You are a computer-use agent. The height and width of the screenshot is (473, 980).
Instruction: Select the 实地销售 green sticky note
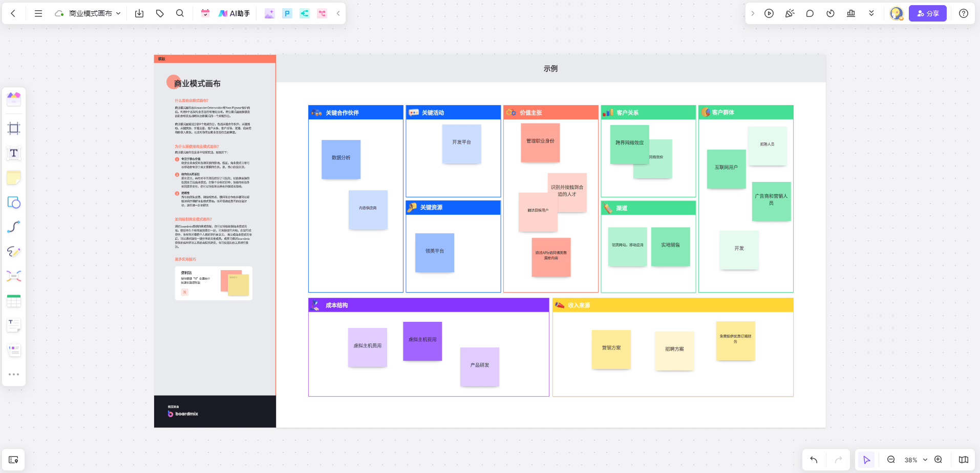click(671, 246)
